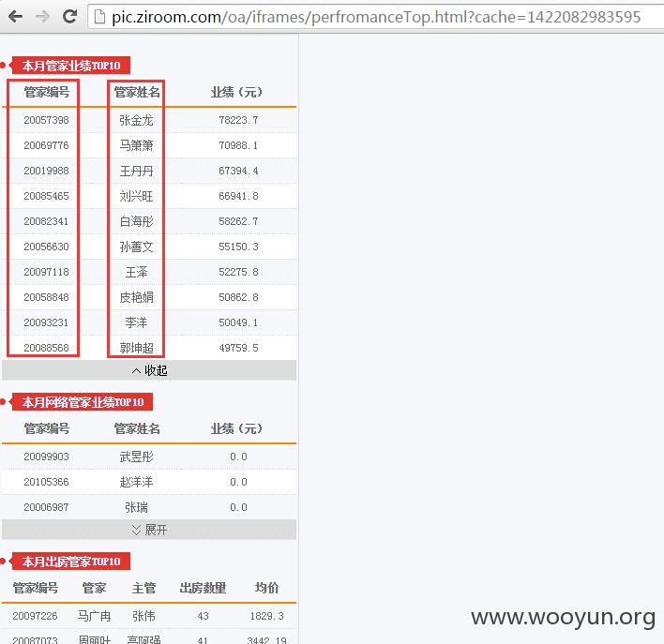The width and height of the screenshot is (664, 644).
Task: Select employee number 20097118
Action: pos(46,272)
